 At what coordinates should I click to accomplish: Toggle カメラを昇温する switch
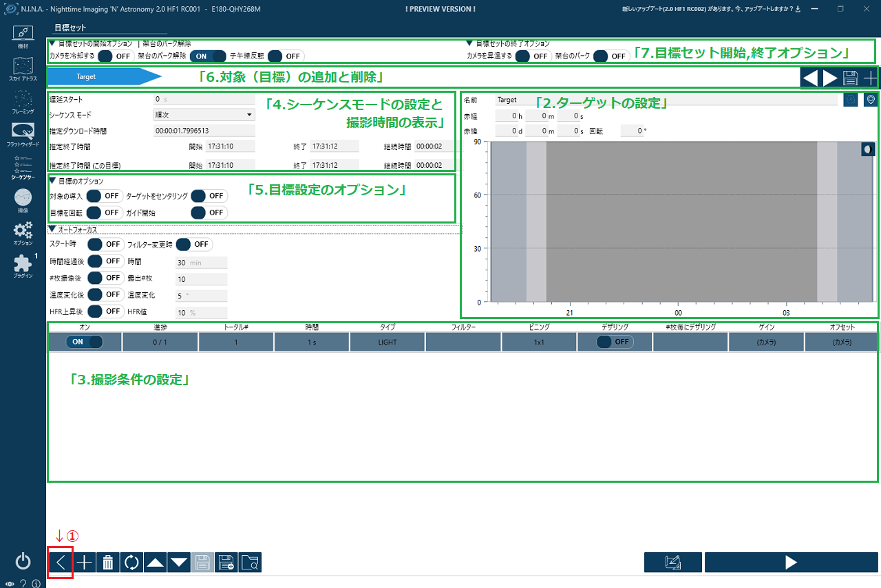tap(533, 56)
